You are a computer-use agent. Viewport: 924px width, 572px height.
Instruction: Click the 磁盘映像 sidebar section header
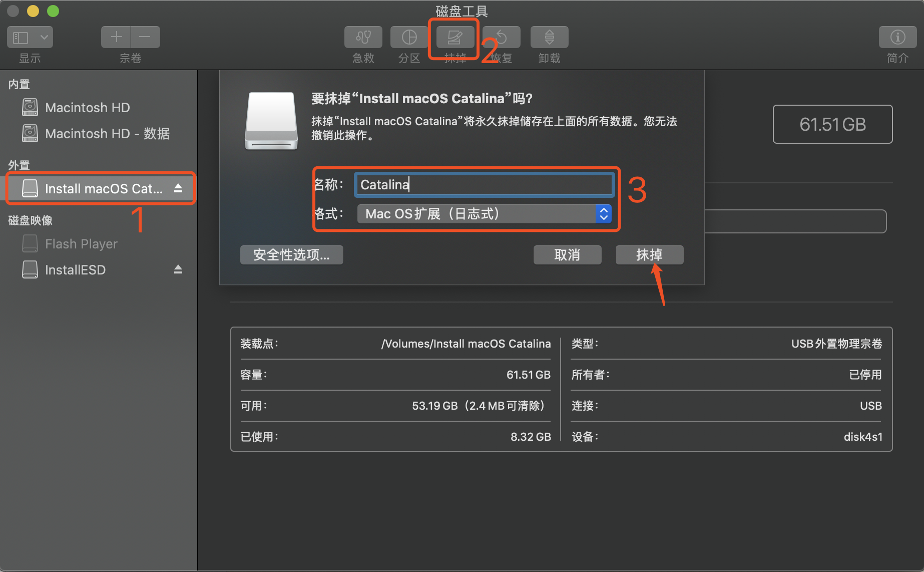(31, 220)
